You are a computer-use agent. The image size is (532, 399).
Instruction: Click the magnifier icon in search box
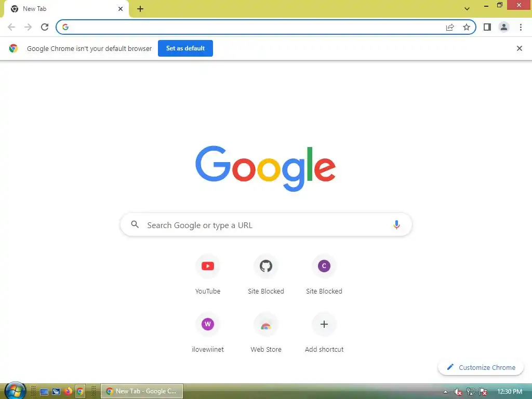tap(135, 224)
